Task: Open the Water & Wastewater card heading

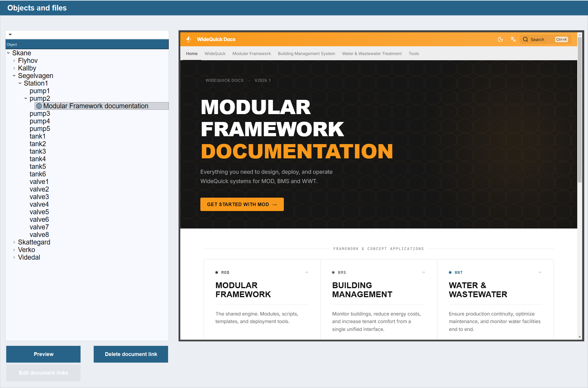Action: 478,290
